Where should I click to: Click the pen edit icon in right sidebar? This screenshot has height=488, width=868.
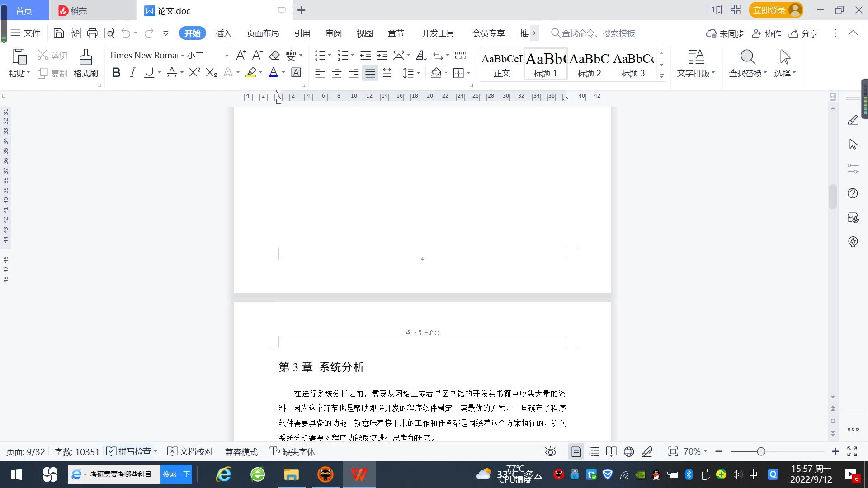(x=853, y=120)
